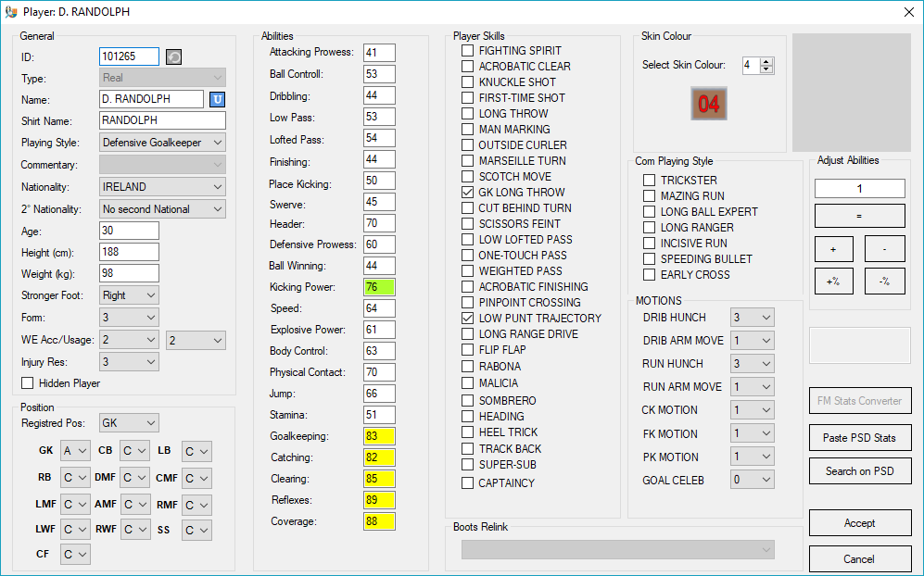Open the Playing Style dropdown
The width and height of the screenshot is (924, 576).
tap(162, 143)
